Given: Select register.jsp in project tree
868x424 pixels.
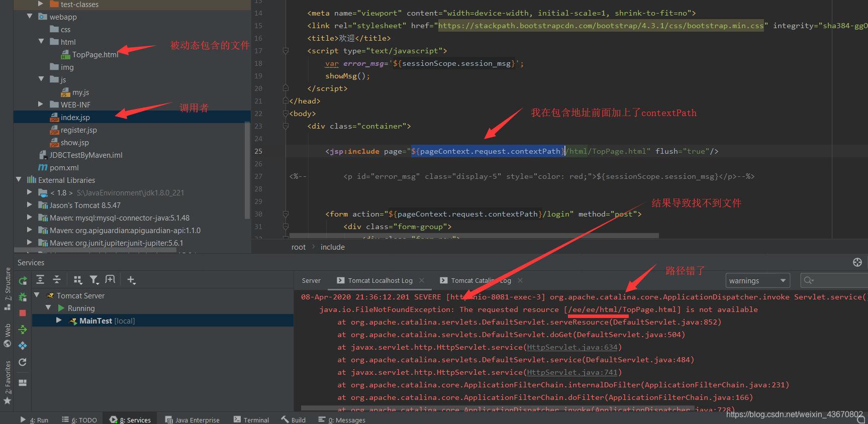Looking at the screenshot, I should (x=78, y=130).
